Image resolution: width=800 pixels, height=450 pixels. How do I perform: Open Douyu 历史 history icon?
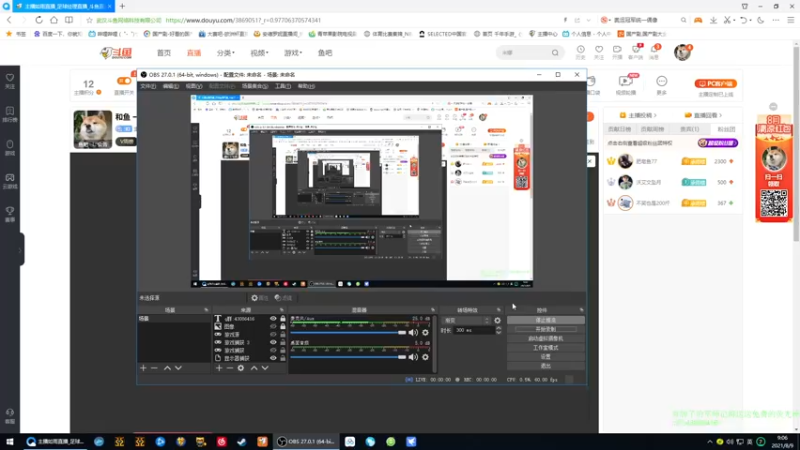pyautogui.click(x=581, y=52)
